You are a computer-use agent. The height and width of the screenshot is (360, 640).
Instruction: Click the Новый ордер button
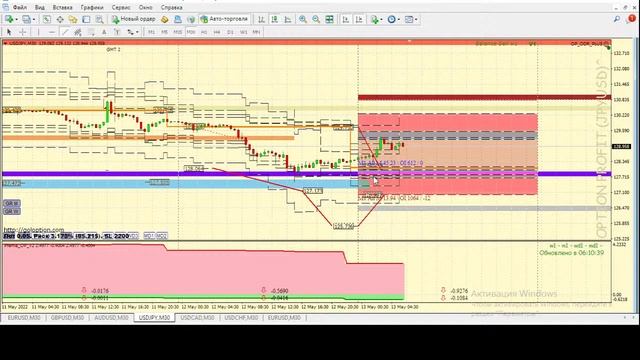point(134,19)
